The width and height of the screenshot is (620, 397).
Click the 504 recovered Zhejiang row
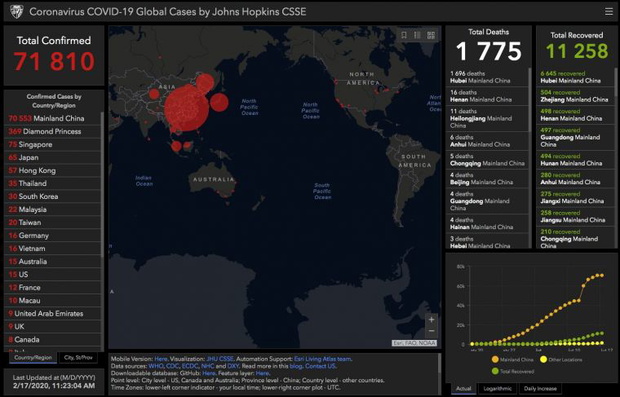coord(575,96)
